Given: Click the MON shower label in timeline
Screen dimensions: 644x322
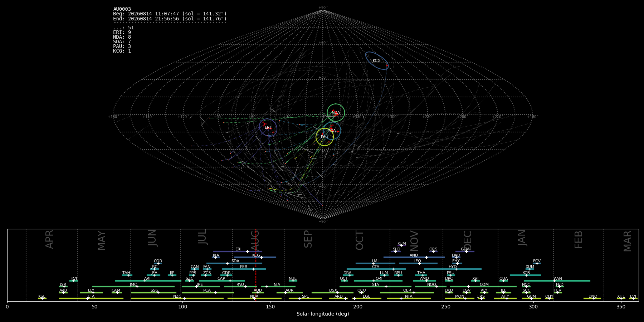Looking at the screenshot, I should tap(459, 297).
